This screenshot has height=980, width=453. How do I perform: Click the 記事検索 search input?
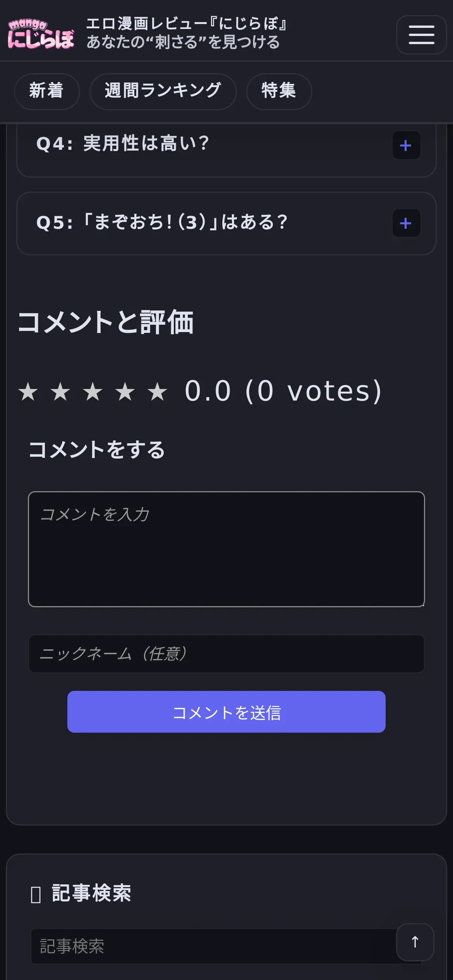pyautogui.click(x=213, y=946)
